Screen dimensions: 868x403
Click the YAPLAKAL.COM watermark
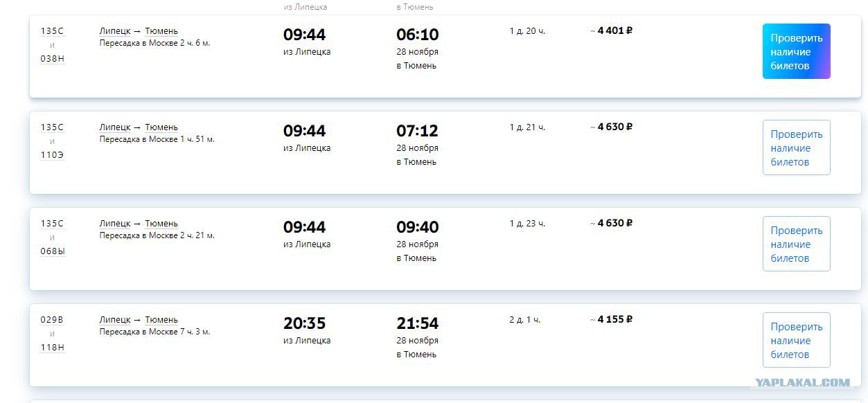(x=802, y=382)
